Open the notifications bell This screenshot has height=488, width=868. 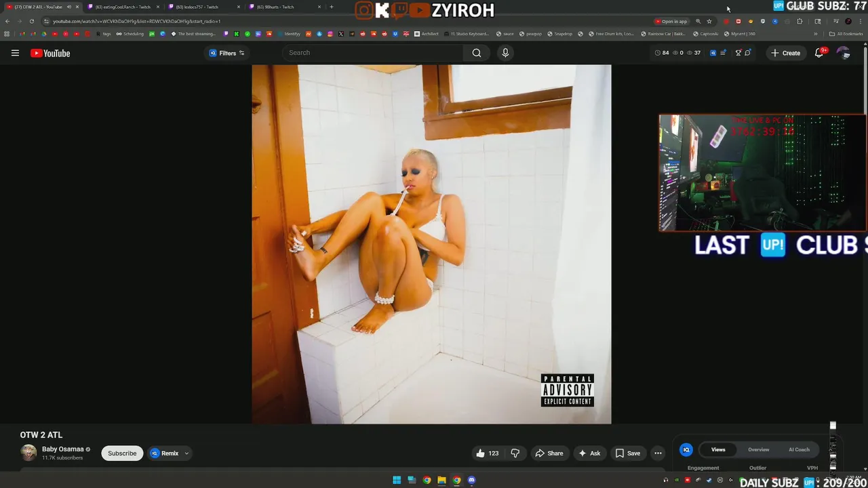pos(819,53)
